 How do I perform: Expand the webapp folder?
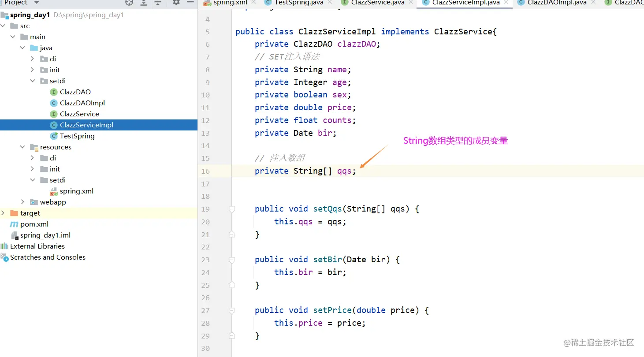click(22, 202)
